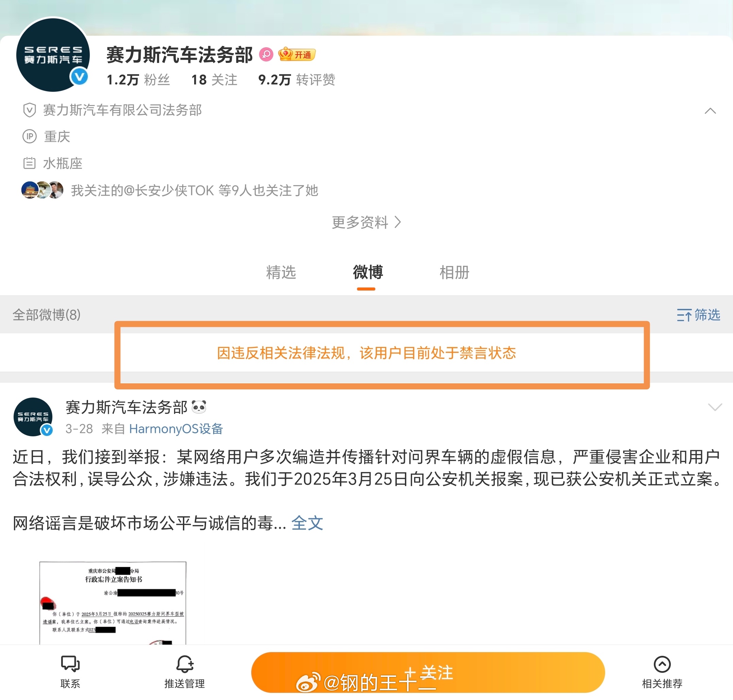This screenshot has height=700, width=733.
Task: Click the 赛力斯汽车有限公司法务部 verification text
Action: 122,110
